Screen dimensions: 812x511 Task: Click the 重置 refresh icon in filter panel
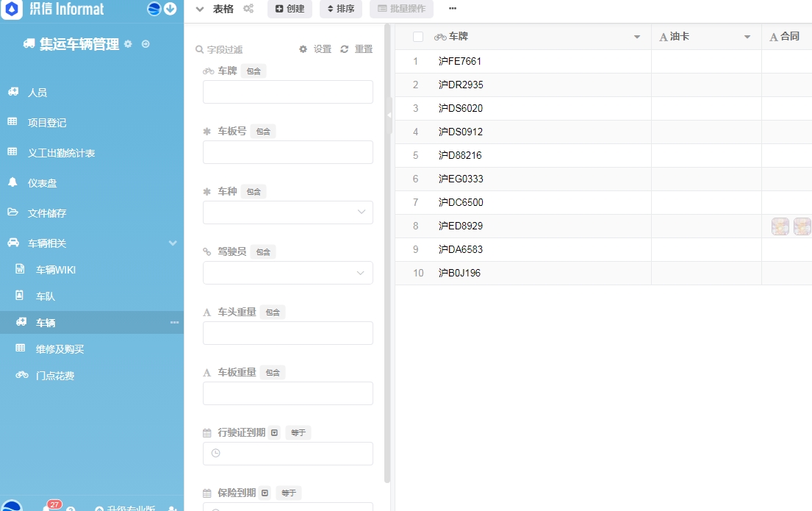[x=345, y=49]
